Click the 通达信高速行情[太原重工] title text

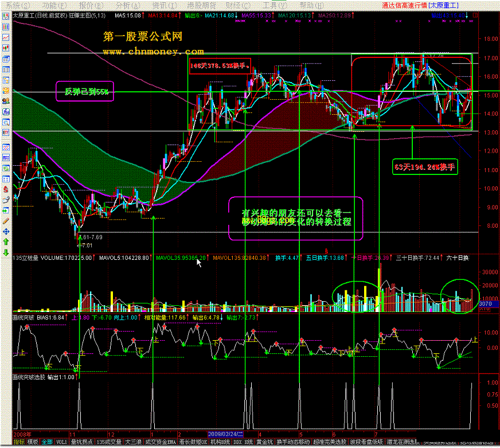[420, 5]
